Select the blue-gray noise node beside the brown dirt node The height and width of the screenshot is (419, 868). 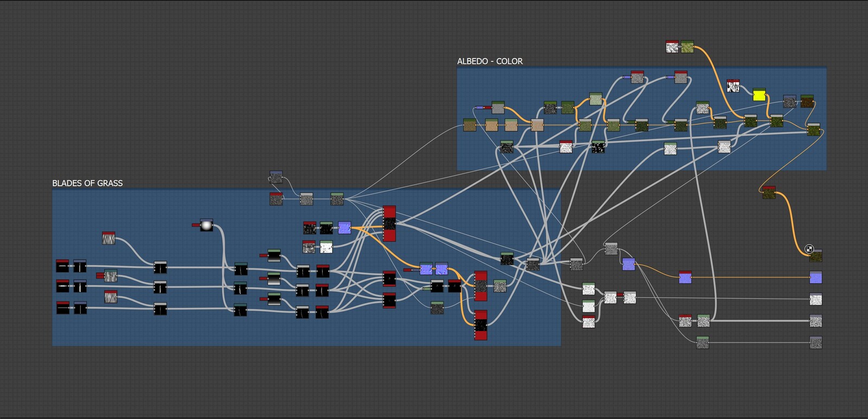click(790, 101)
